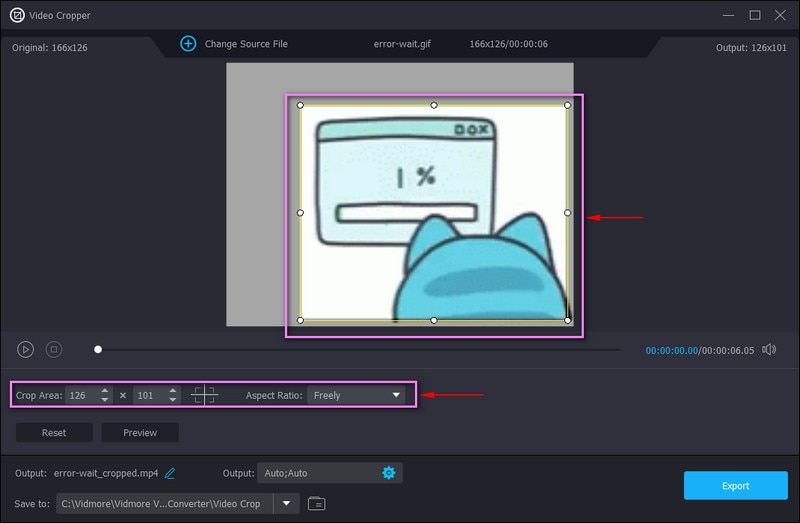Open the Save to path dropdown
This screenshot has width=800, height=523.
[x=287, y=504]
